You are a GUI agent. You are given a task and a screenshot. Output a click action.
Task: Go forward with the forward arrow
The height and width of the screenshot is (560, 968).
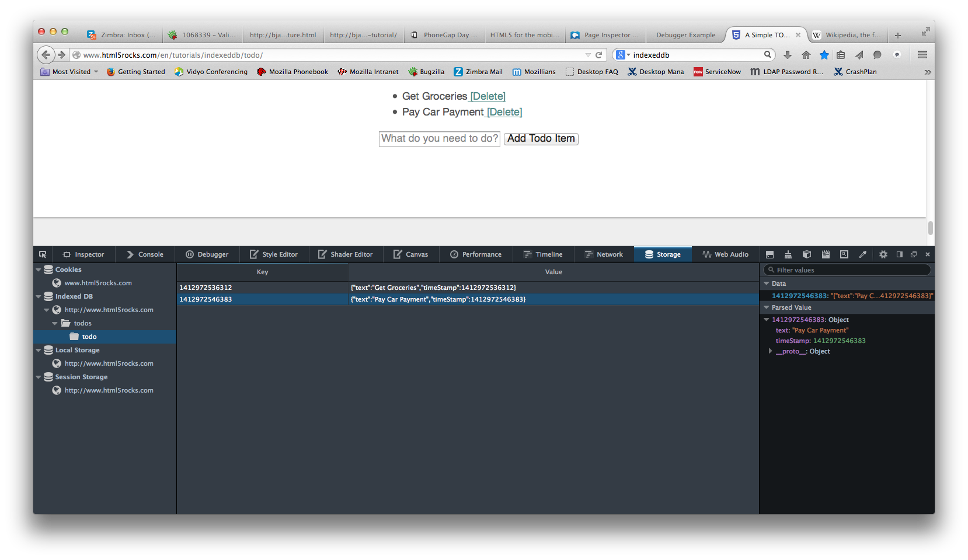61,55
